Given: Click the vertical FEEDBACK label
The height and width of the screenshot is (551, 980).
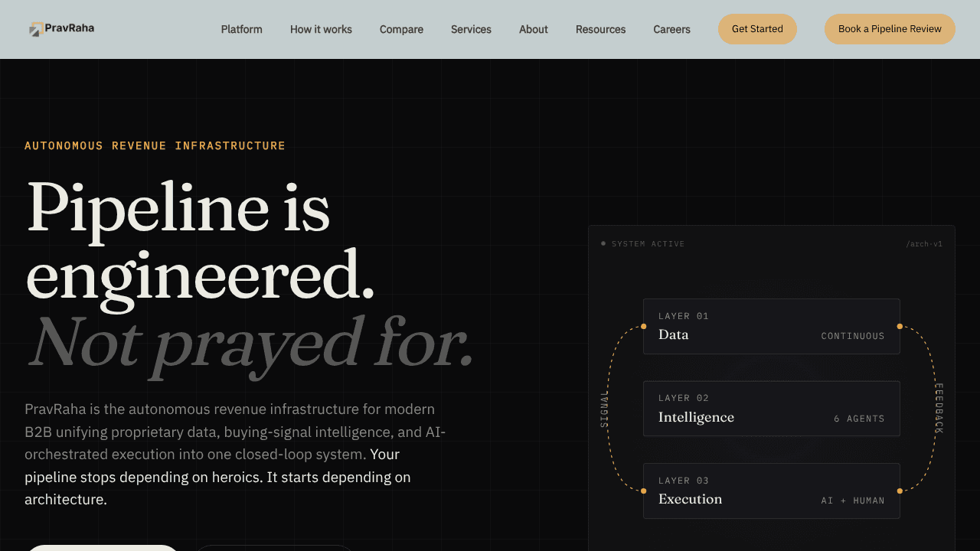Looking at the screenshot, I should pyautogui.click(x=939, y=409).
